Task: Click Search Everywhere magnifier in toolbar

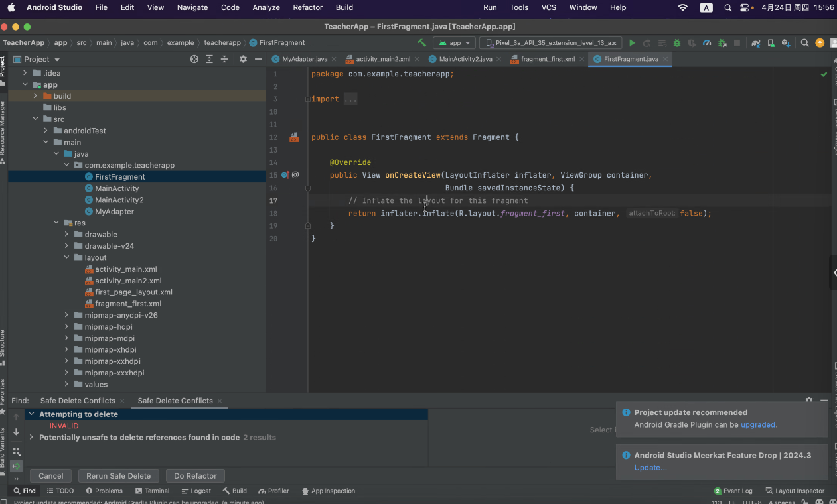Action: (804, 42)
